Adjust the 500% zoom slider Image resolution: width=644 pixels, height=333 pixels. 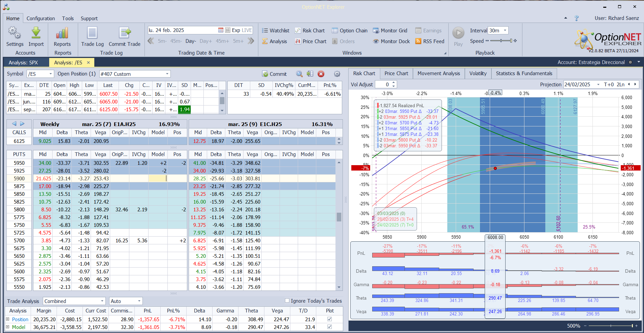pyautogui.click(x=610, y=326)
